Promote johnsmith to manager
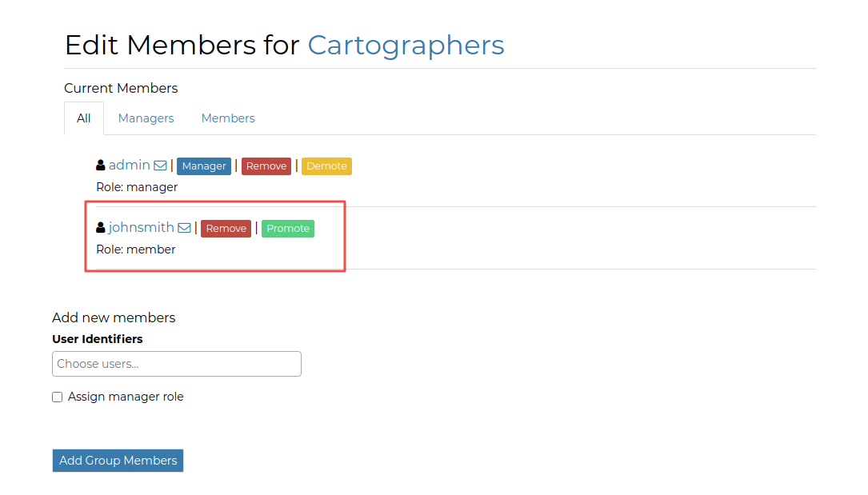Viewport: 868px width, 495px height. click(287, 228)
